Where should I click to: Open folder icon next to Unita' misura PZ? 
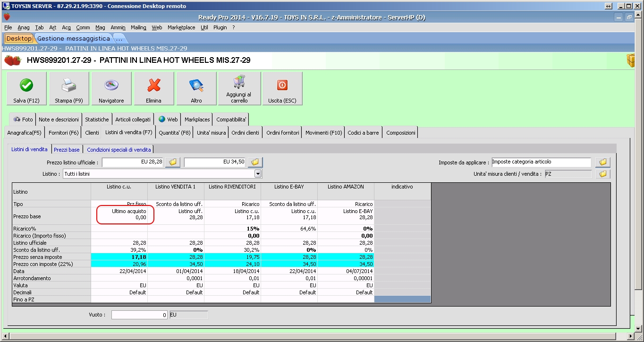click(602, 174)
